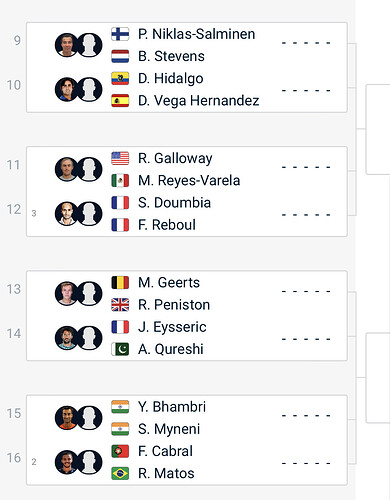Open J. Eysseric player profile
Screen dimensions: 390x500
[x=172, y=327]
